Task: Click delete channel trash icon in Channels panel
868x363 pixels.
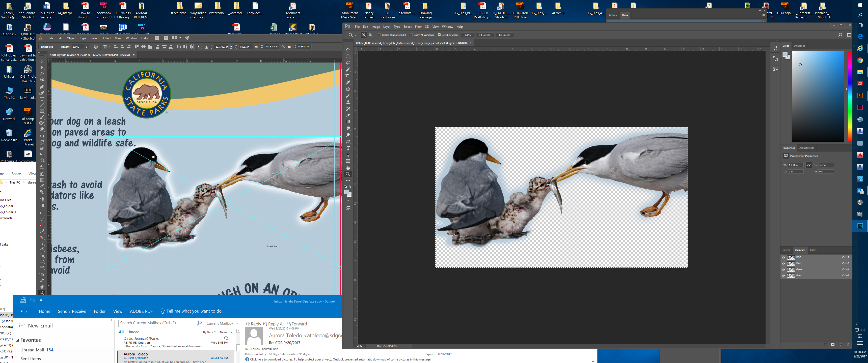Action: click(x=848, y=345)
